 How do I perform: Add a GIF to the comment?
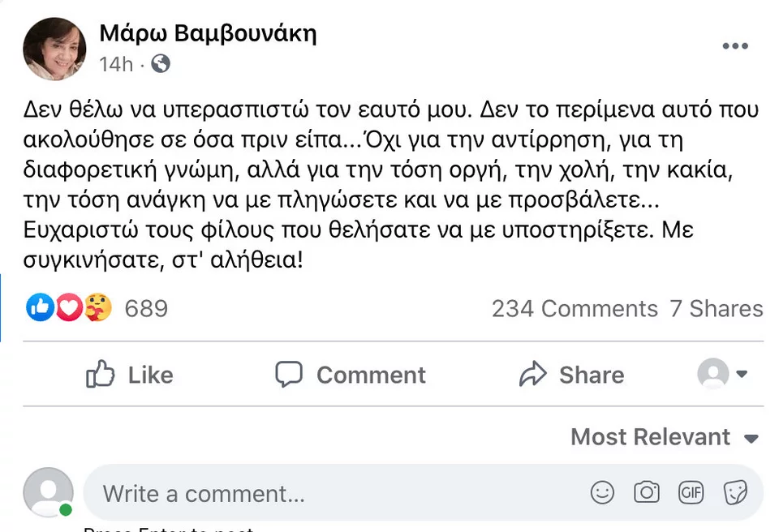[691, 492]
